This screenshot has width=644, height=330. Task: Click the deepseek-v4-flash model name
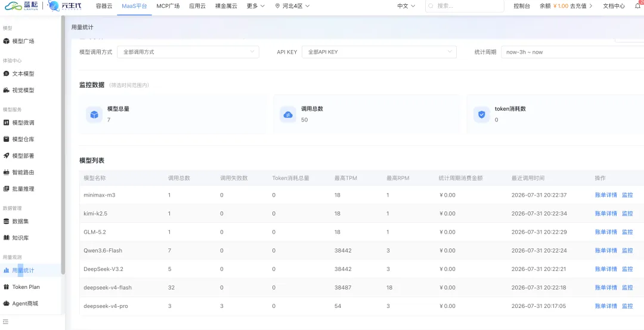[107, 287]
